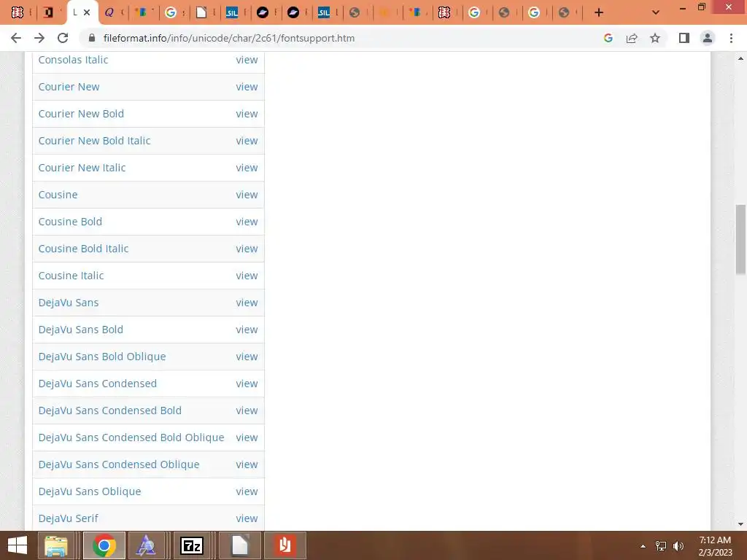The image size is (747, 560).
Task: Open the Consolas Italic font link
Action: coord(74,60)
